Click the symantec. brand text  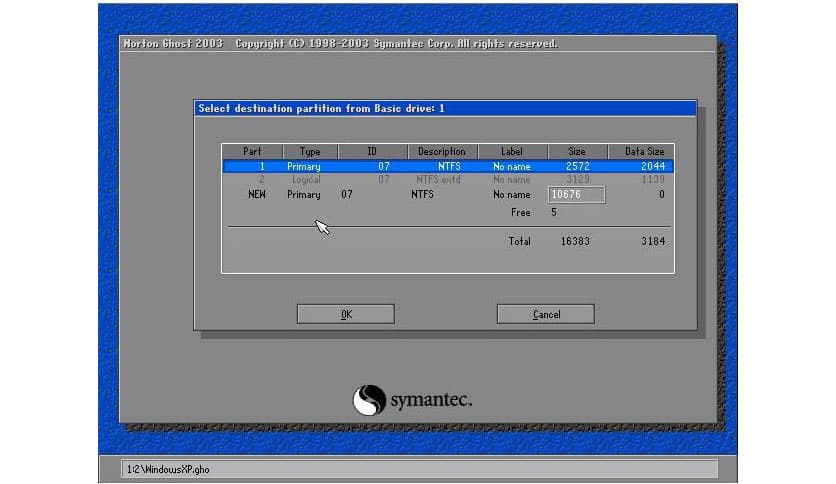point(431,401)
